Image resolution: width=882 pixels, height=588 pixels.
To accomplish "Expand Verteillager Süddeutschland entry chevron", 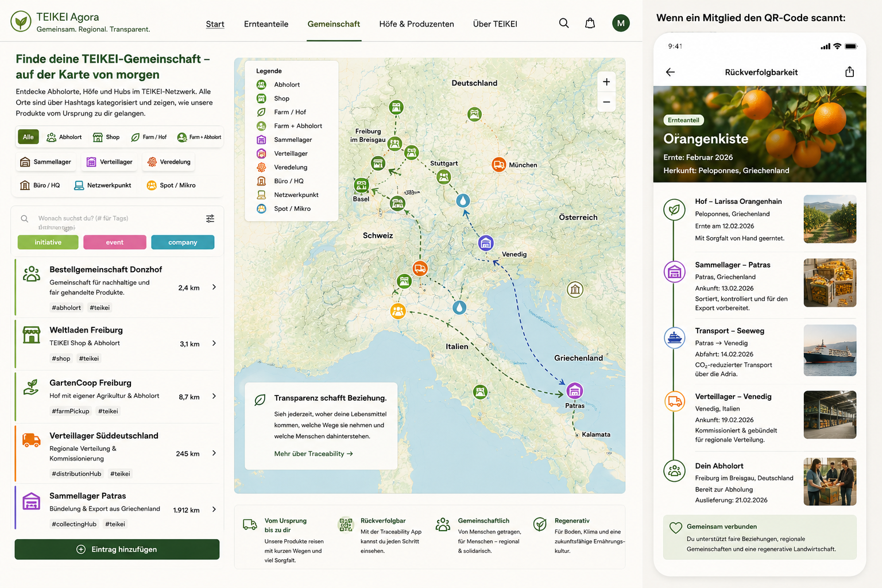I will (214, 453).
